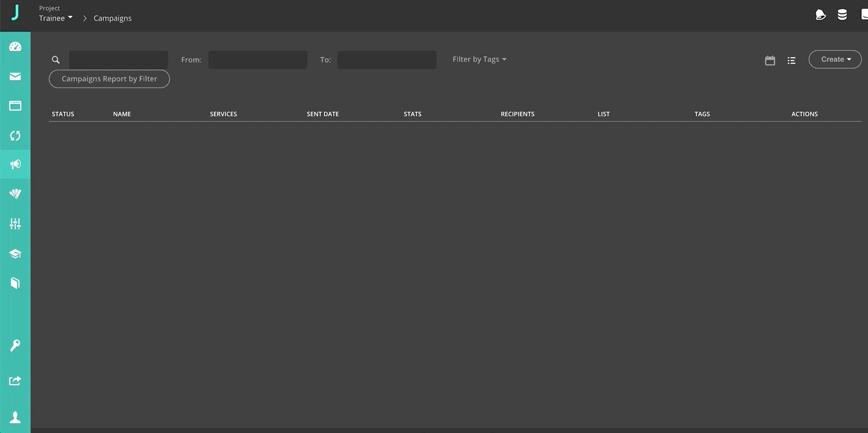
Task: Open the browser window icon in sidebar
Action: (15, 106)
